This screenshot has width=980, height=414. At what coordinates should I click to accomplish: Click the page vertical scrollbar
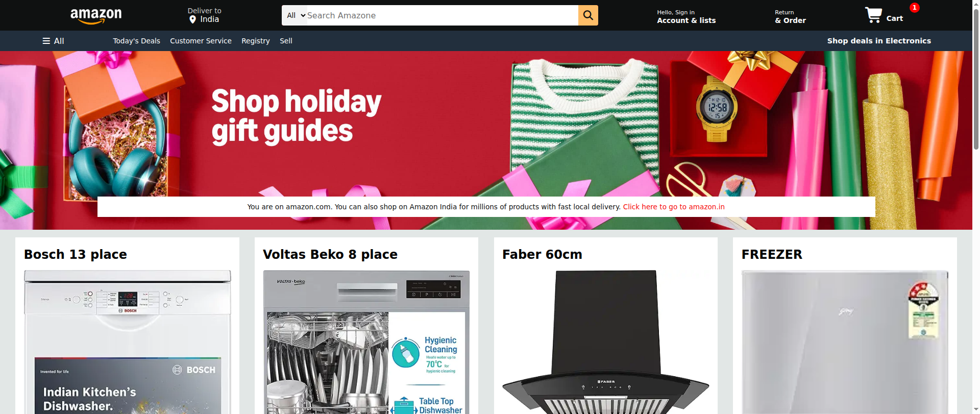[976, 207]
